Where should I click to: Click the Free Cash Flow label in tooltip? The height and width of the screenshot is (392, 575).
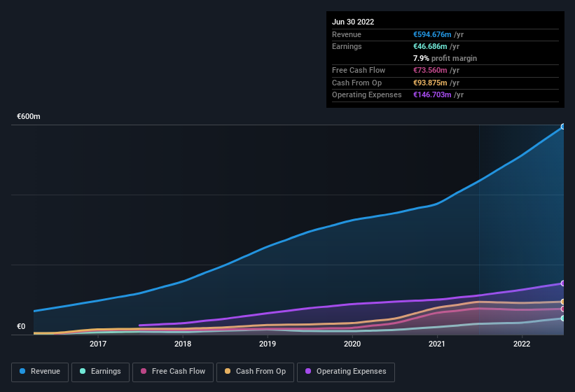[359, 70]
